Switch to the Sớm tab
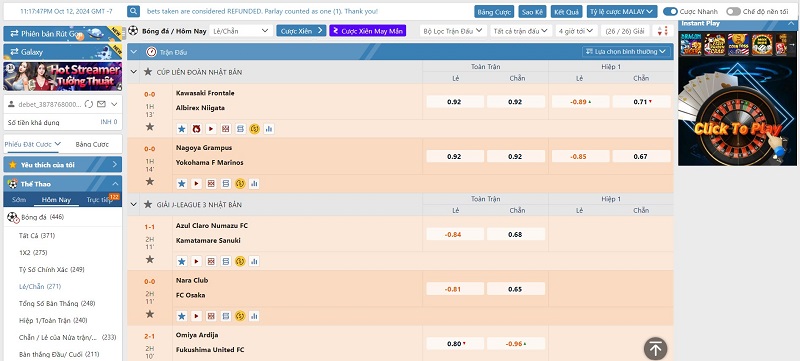The height and width of the screenshot is (361, 800). pyautogui.click(x=19, y=200)
